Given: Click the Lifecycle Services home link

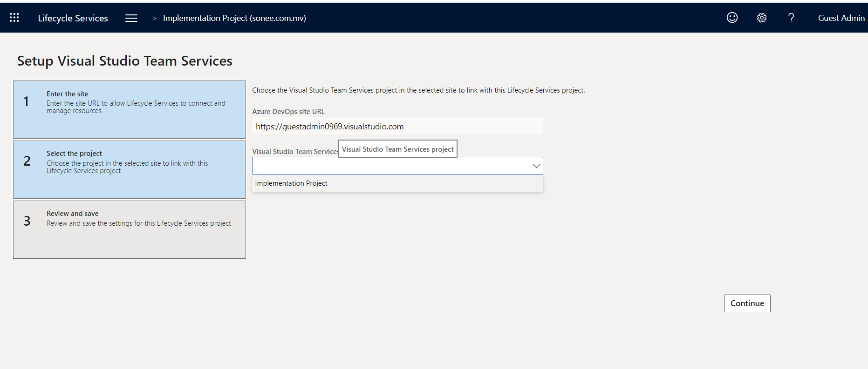Looking at the screenshot, I should point(73,18).
